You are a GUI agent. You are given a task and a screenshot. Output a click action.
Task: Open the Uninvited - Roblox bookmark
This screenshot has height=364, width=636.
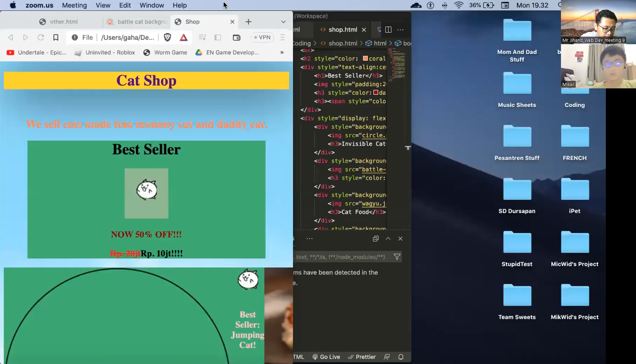pos(104,52)
